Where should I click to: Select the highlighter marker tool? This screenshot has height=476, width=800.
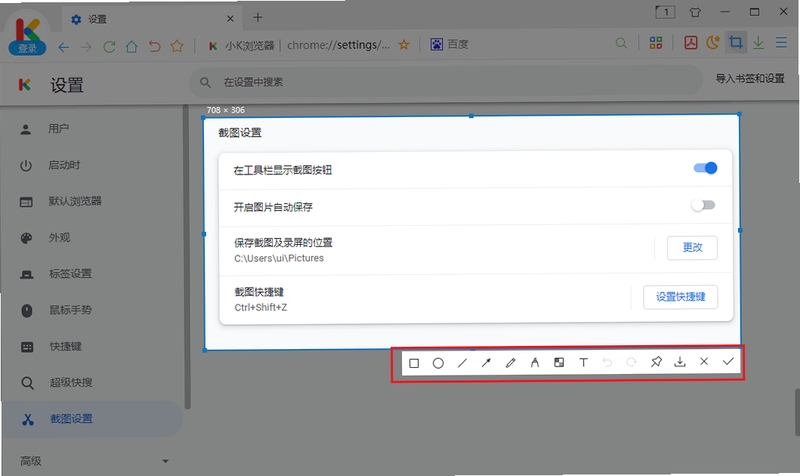click(x=535, y=363)
